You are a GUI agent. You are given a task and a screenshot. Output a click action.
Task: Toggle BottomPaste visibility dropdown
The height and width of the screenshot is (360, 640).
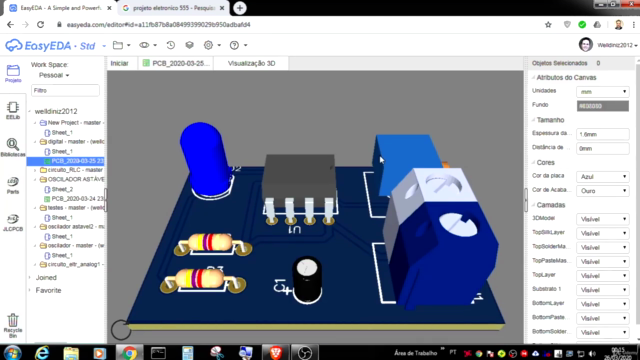602,318
